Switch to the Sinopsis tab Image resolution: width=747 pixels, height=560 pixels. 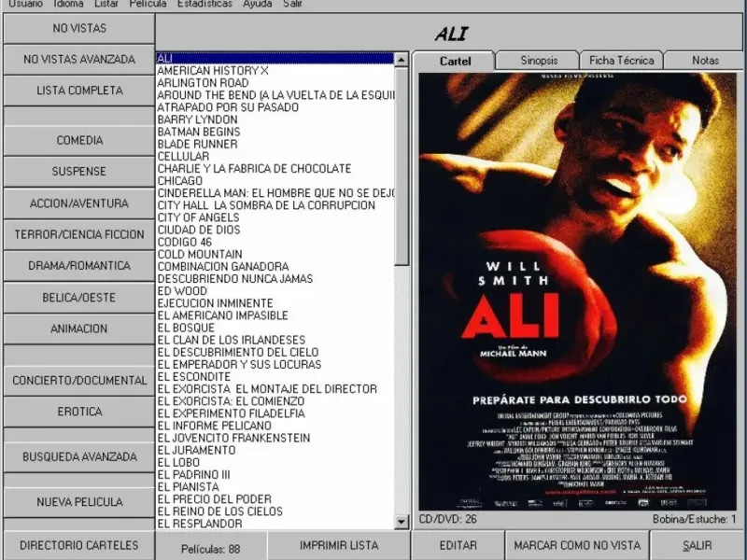click(539, 61)
